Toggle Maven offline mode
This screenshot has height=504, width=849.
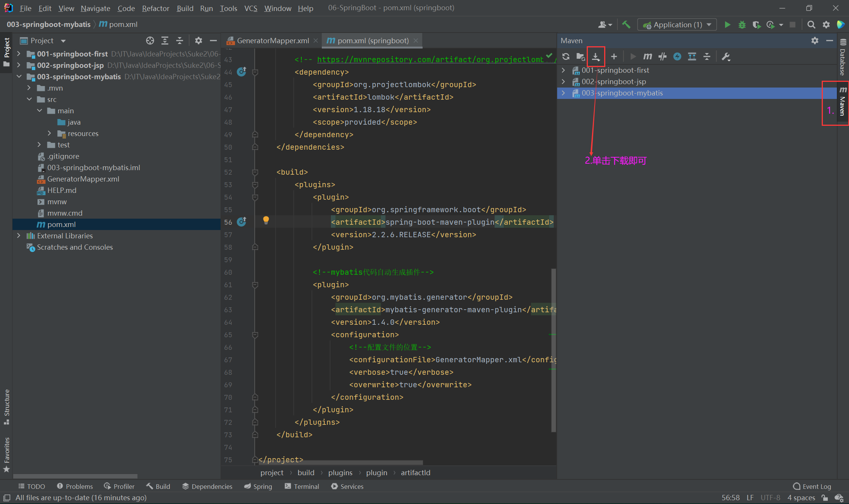pos(678,56)
